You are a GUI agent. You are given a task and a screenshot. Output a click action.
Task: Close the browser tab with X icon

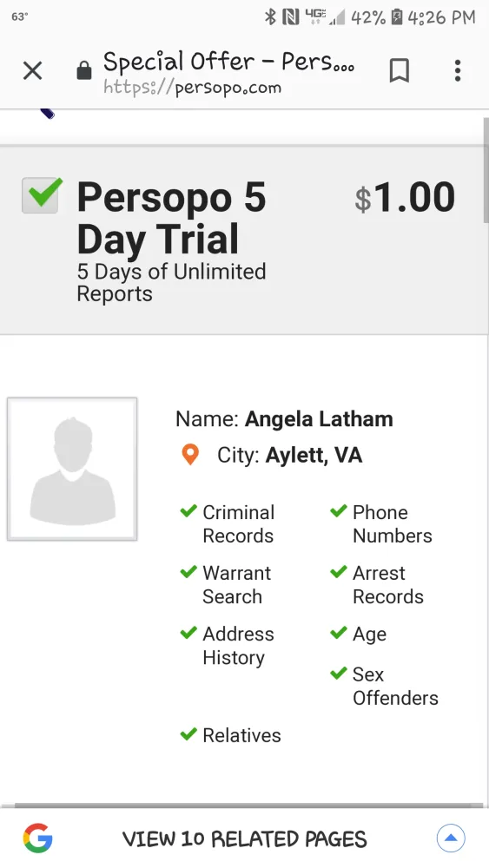[x=33, y=70]
